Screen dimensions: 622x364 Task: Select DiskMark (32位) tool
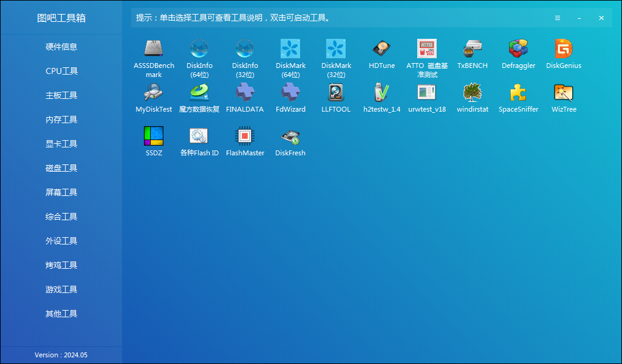pyautogui.click(x=336, y=49)
